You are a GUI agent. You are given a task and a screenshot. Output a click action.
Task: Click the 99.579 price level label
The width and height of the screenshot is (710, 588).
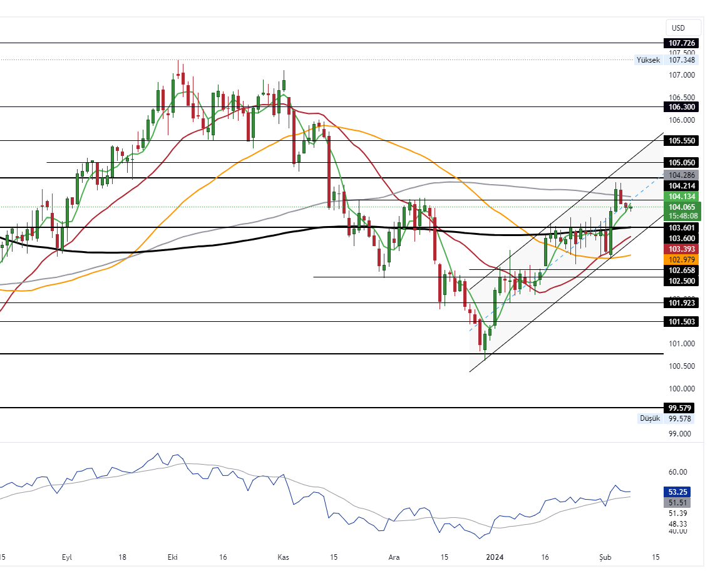682,408
